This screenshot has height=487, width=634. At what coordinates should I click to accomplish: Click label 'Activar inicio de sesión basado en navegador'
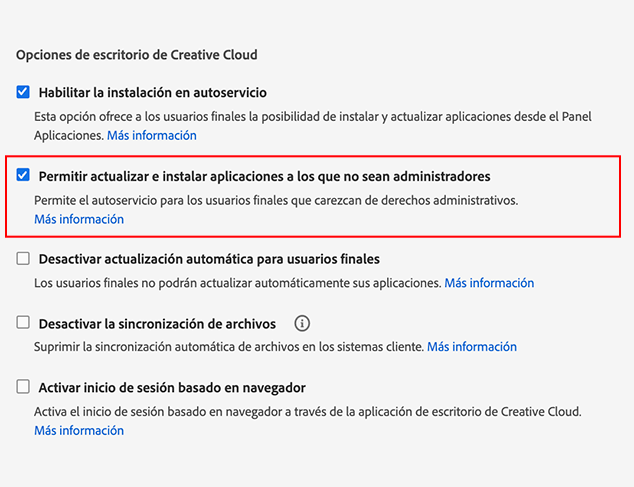point(172,388)
